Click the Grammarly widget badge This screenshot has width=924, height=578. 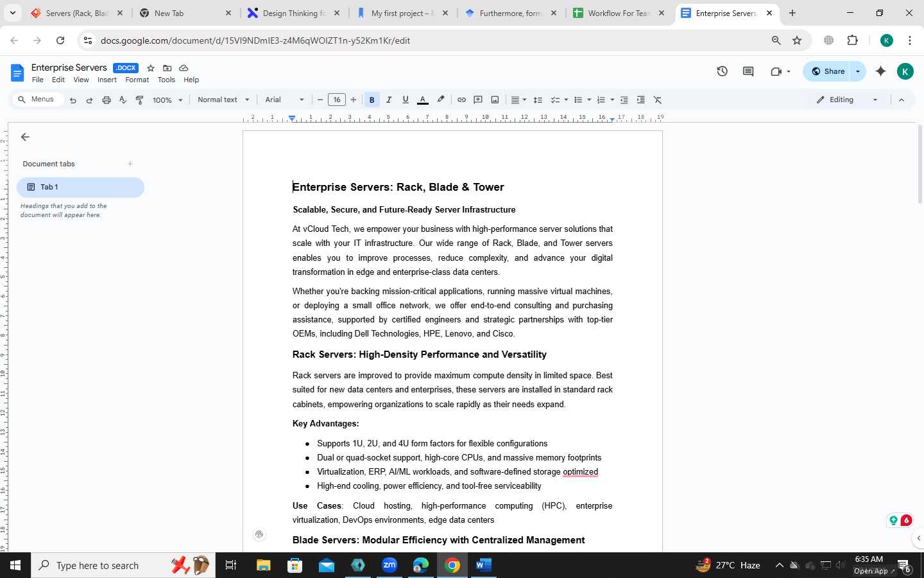coord(900,520)
